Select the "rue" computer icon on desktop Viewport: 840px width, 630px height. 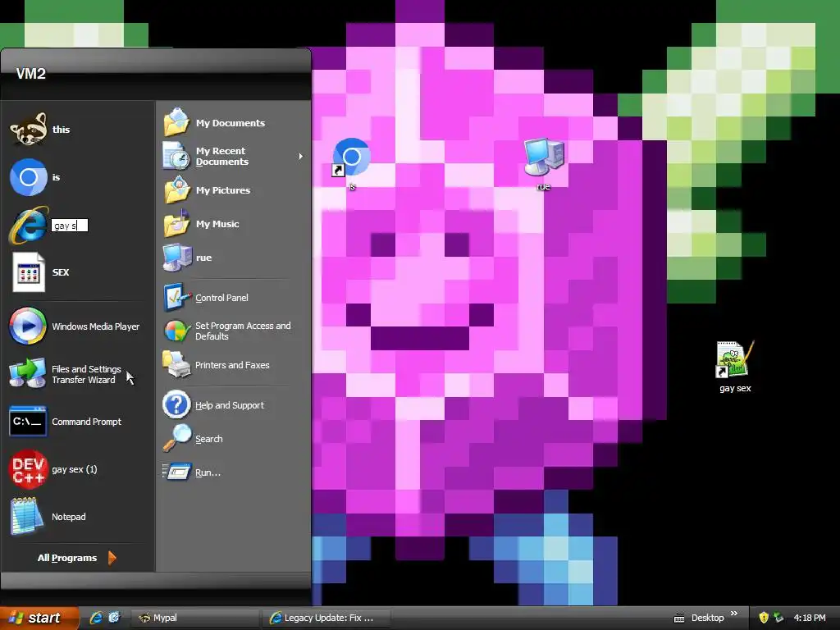(x=544, y=164)
